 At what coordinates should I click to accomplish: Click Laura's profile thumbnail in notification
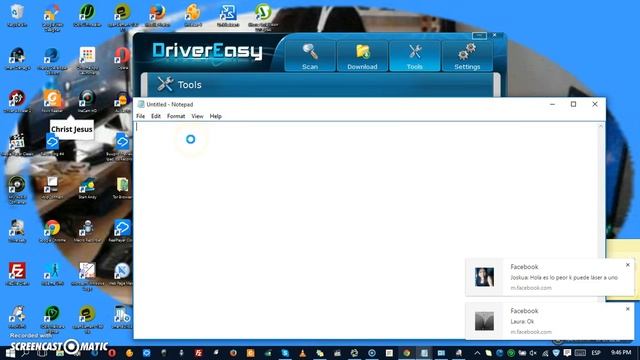click(x=484, y=321)
